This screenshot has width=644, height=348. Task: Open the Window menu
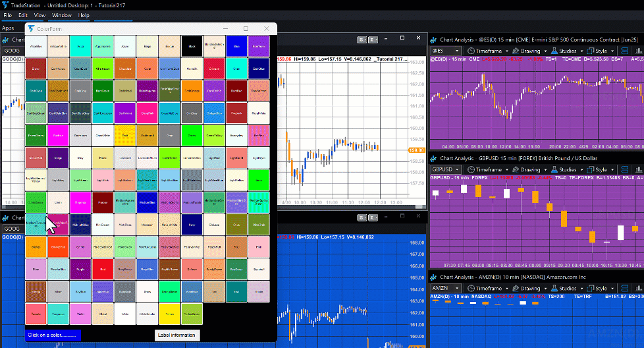62,15
